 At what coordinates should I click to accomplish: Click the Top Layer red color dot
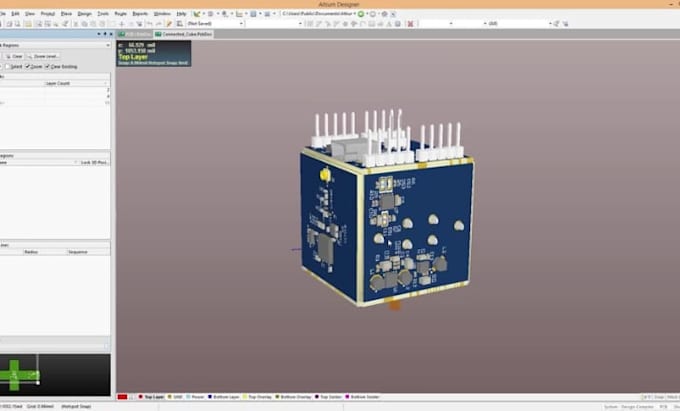point(141,397)
